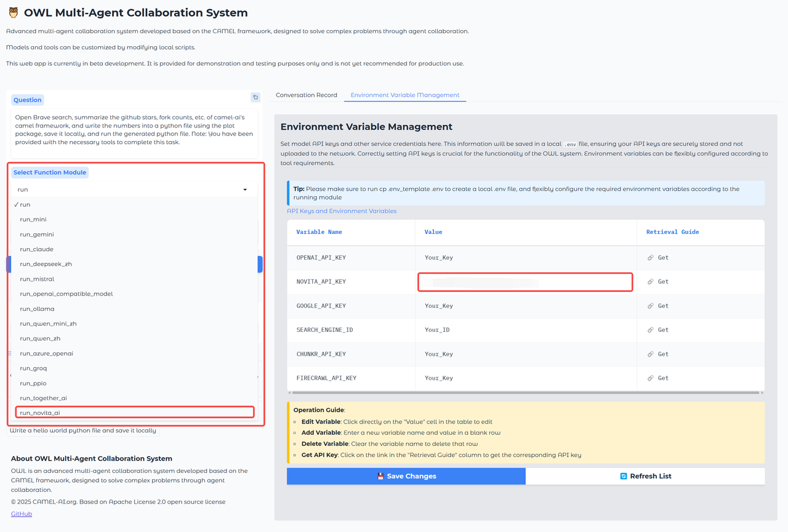Choose run_mistral from module list

134,279
